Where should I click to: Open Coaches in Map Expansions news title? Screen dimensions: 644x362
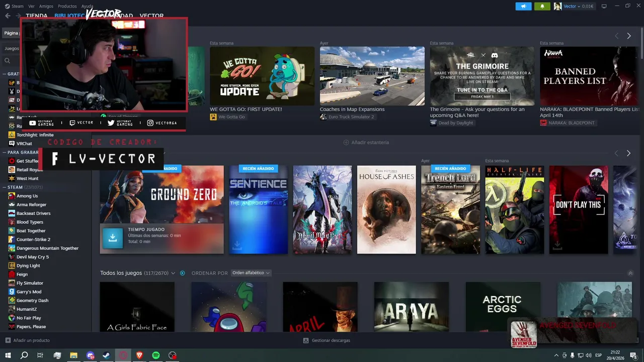352,109
